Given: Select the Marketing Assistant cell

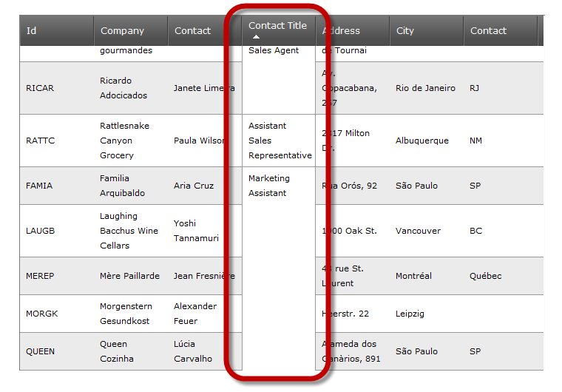Looking at the screenshot, I should point(269,186).
